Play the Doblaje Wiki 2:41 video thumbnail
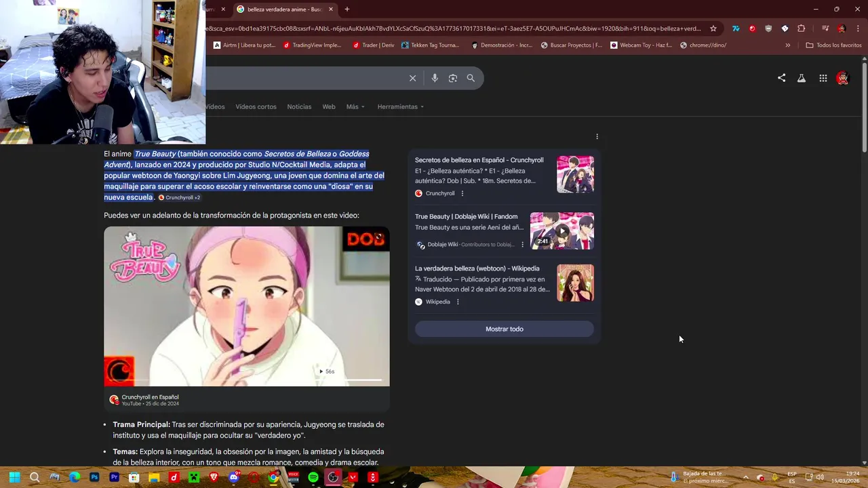Image resolution: width=868 pixels, height=488 pixels. point(562,230)
